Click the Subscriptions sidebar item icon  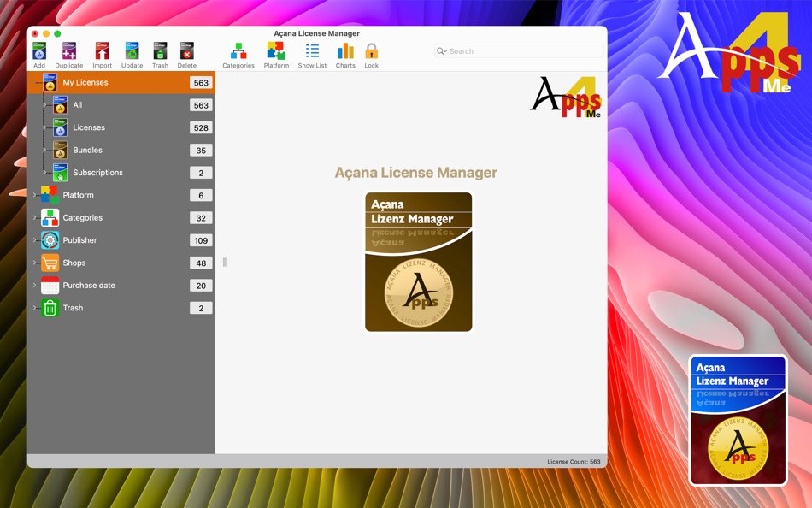click(60, 173)
